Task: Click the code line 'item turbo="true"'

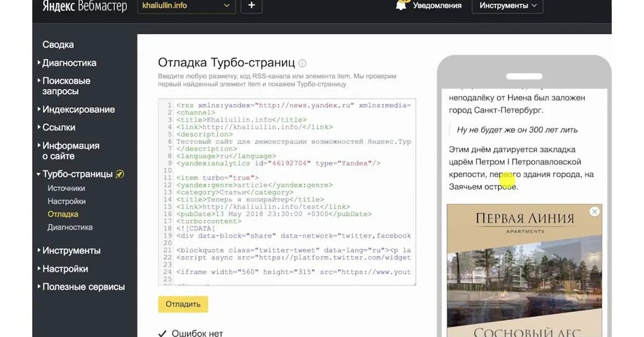Action: coord(217,178)
